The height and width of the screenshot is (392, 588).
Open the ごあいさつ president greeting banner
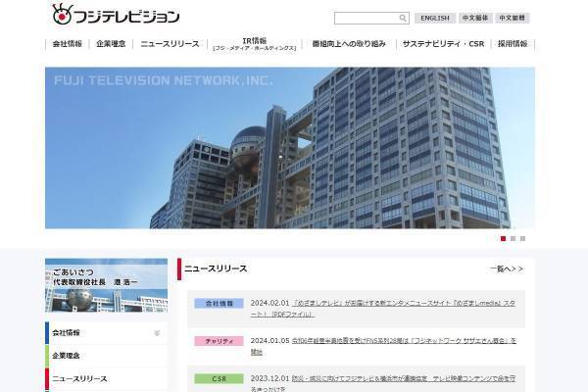(106, 285)
